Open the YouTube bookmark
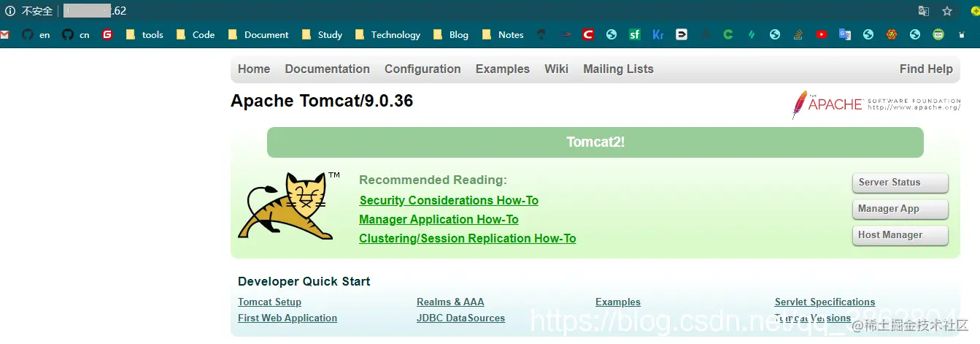The image size is (980, 344). [822, 34]
